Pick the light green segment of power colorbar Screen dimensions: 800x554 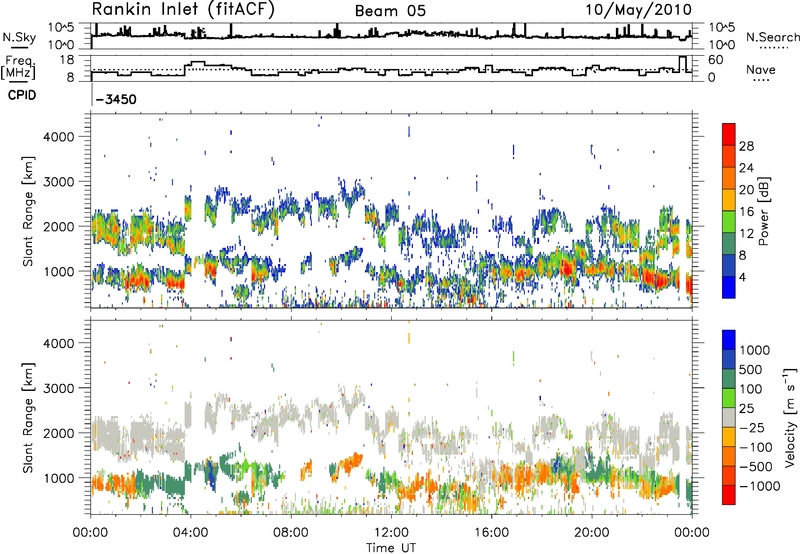(729, 222)
